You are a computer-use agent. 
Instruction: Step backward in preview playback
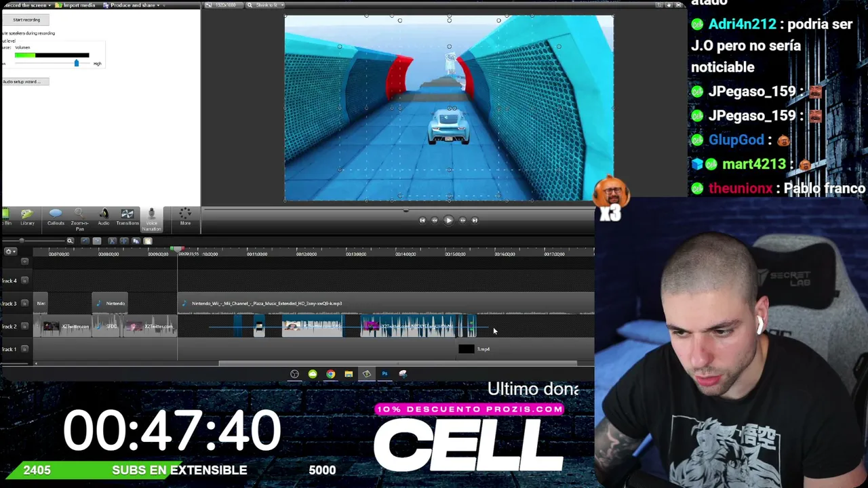click(435, 220)
